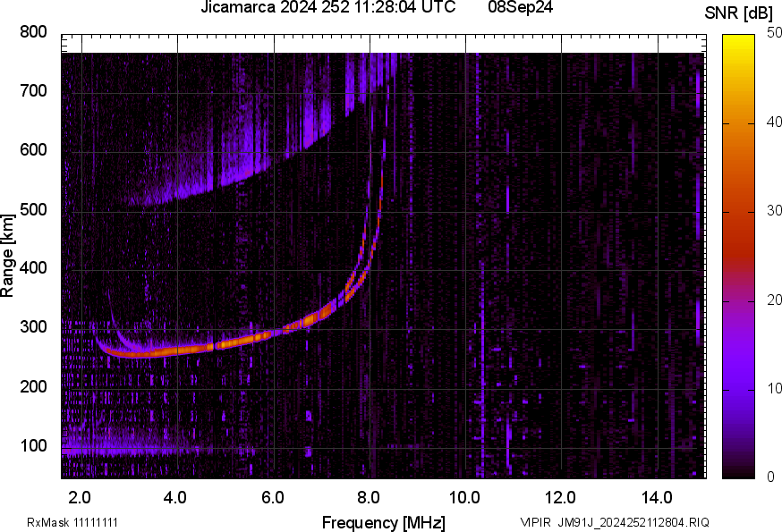Click the 8.0 MHz frequency tick label
Image resolution: width=782 pixels, height=532 pixels.
click(369, 497)
